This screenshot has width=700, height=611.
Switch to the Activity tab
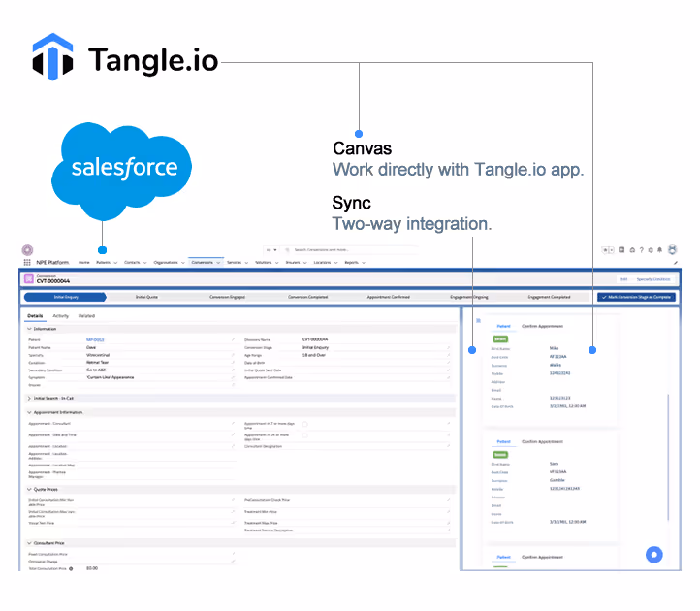click(61, 316)
